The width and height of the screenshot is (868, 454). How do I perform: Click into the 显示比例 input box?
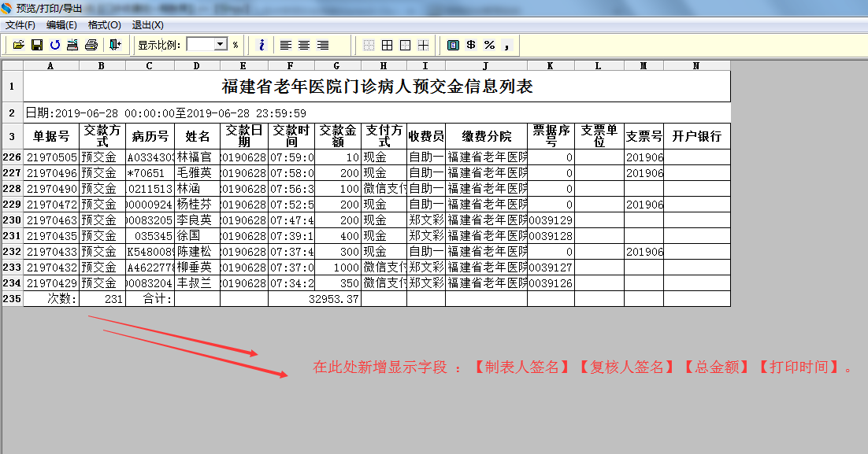click(200, 44)
